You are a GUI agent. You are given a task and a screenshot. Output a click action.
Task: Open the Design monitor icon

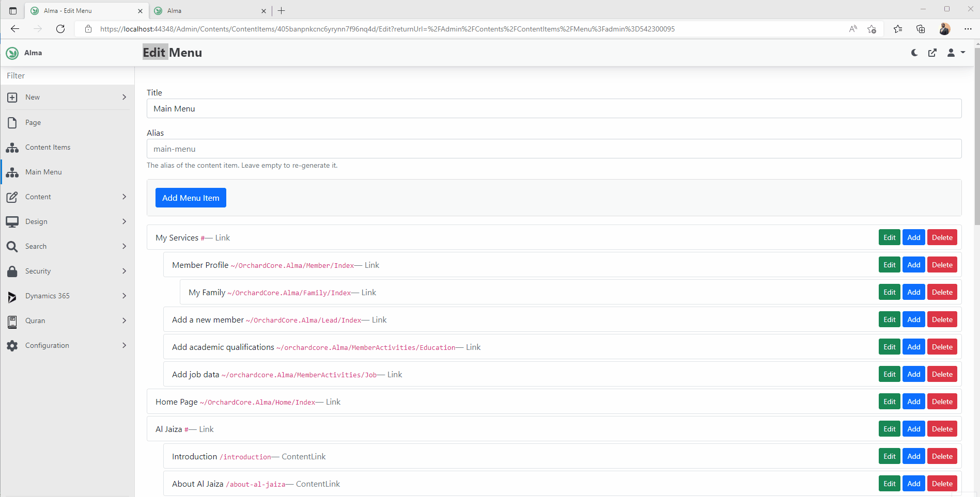pos(12,221)
